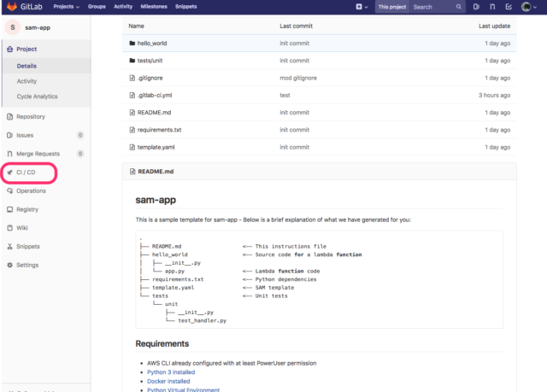The image size is (547, 392).
Task: Open the .gitignore file
Action: click(x=150, y=78)
